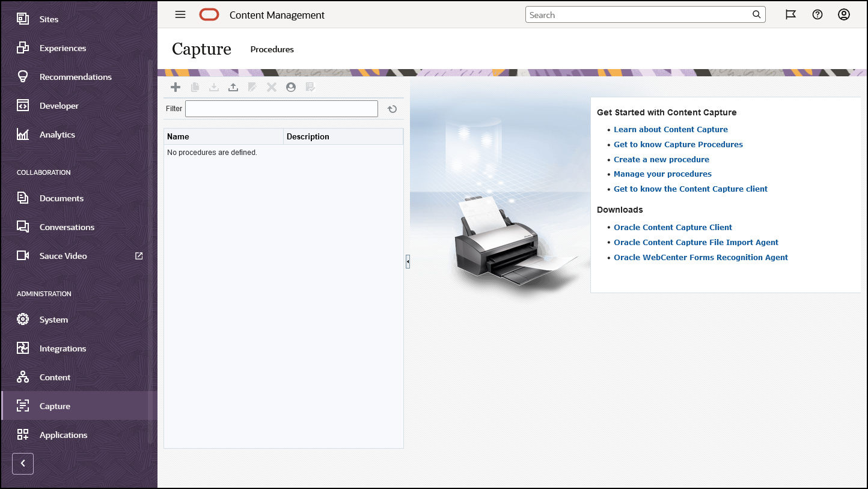Go to Experiences menu label
868x489 pixels.
[63, 48]
